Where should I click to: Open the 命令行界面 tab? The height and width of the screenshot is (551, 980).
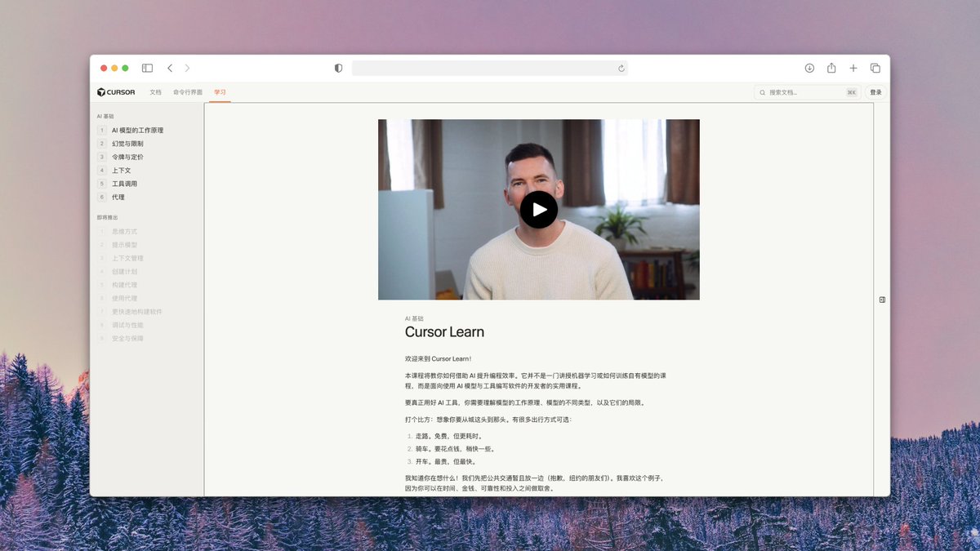tap(188, 92)
